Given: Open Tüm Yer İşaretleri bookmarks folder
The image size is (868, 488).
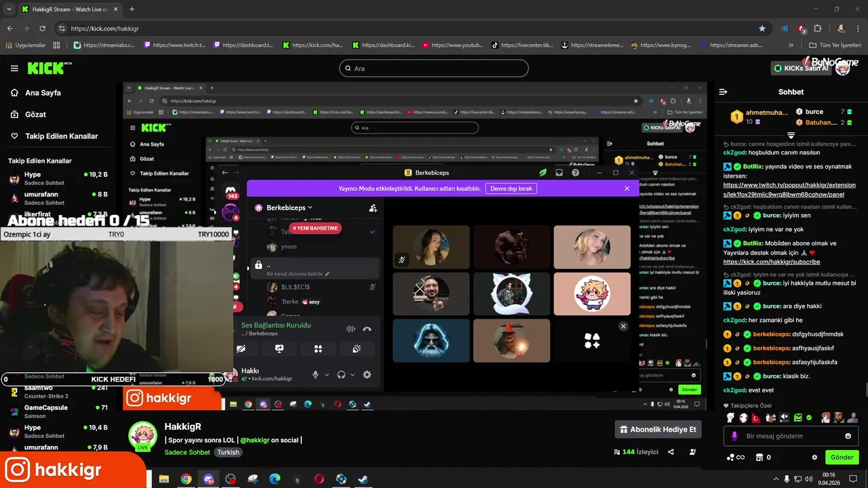Looking at the screenshot, I should pyautogui.click(x=835, y=45).
